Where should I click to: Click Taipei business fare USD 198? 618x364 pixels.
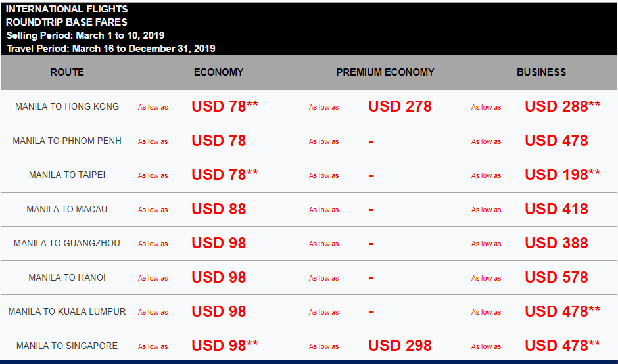click(562, 175)
